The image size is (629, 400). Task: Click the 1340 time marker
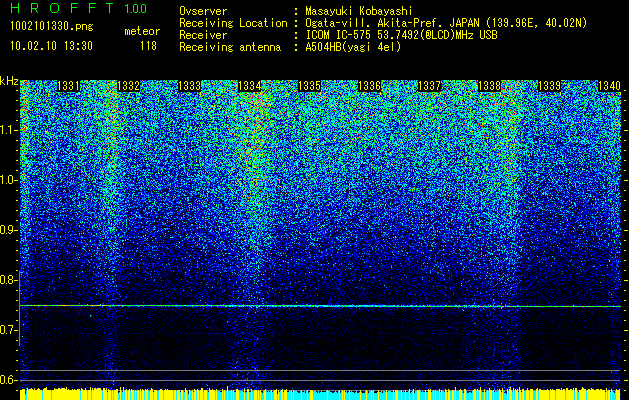coord(609,86)
